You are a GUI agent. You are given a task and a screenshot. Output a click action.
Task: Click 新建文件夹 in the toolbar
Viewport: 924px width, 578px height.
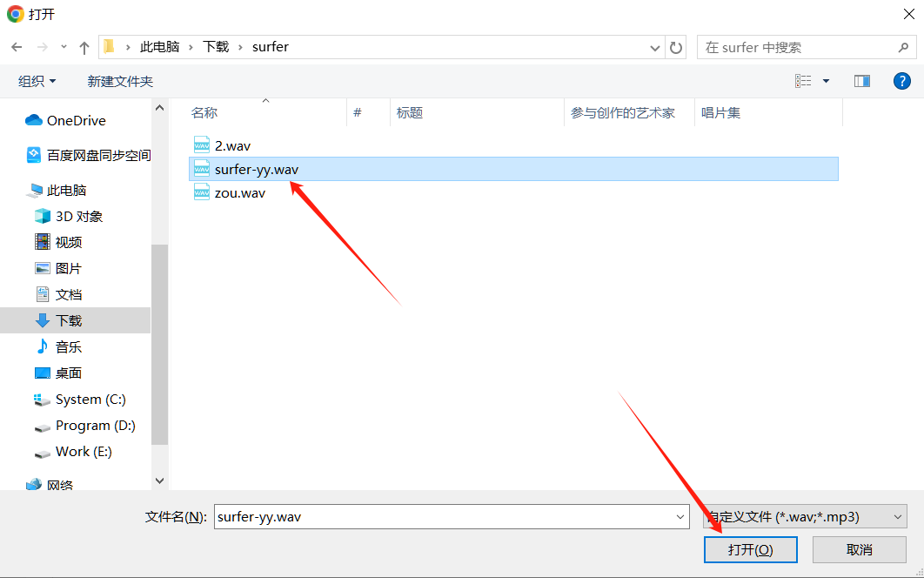pyautogui.click(x=120, y=81)
